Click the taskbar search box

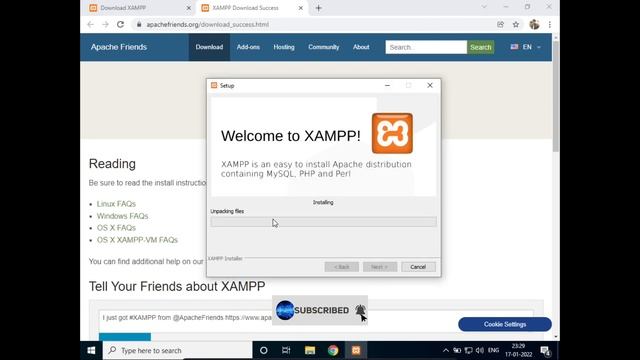[178, 351]
